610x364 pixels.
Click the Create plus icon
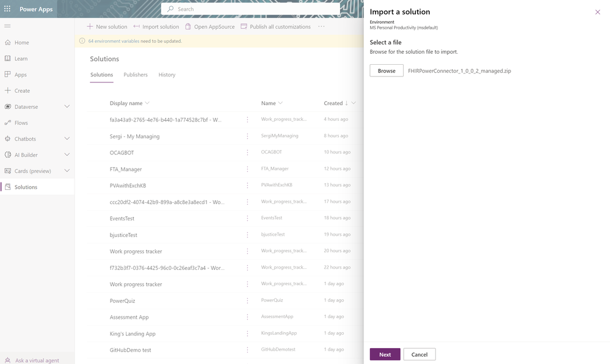point(8,90)
